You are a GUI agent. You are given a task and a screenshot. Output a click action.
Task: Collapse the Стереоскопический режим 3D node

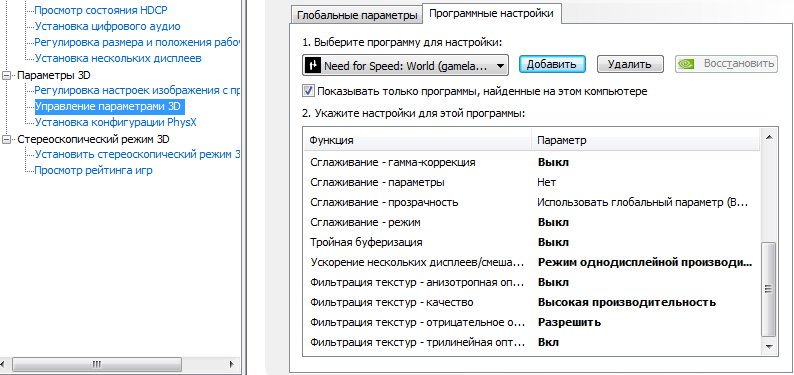pyautogui.click(x=6, y=139)
